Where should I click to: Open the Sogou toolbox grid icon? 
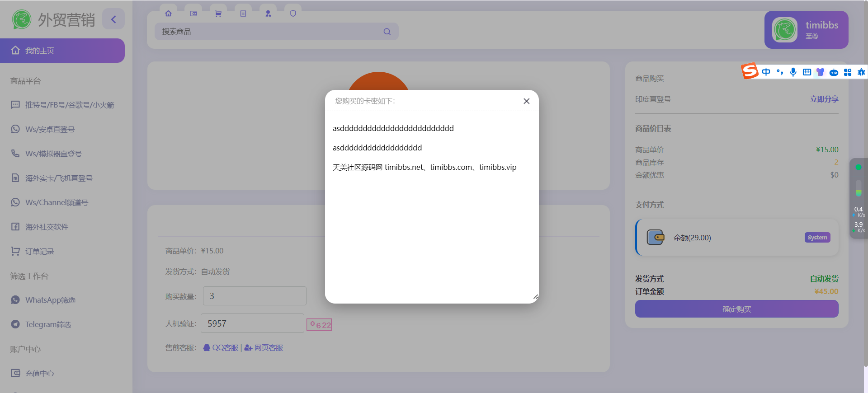(x=848, y=72)
